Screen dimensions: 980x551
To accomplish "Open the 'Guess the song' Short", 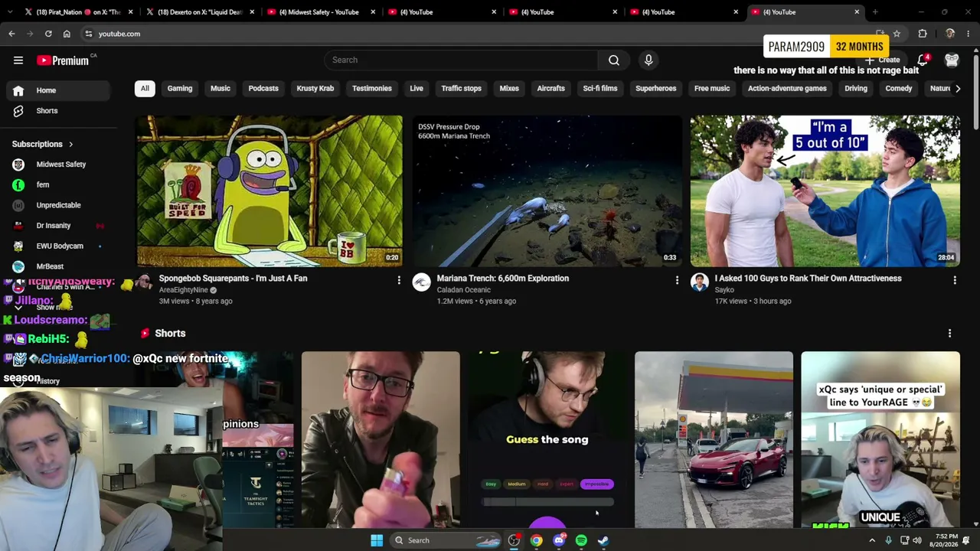I will click(547, 440).
